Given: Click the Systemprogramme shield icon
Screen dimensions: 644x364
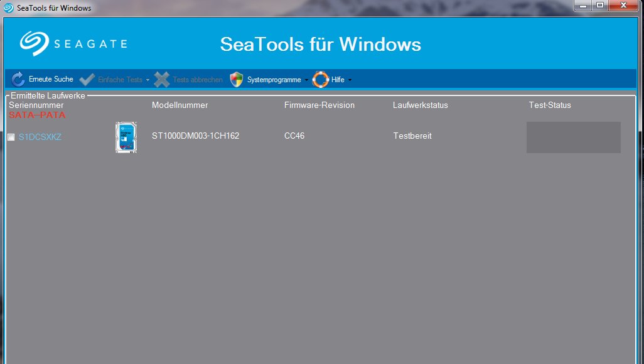Looking at the screenshot, I should tap(236, 80).
